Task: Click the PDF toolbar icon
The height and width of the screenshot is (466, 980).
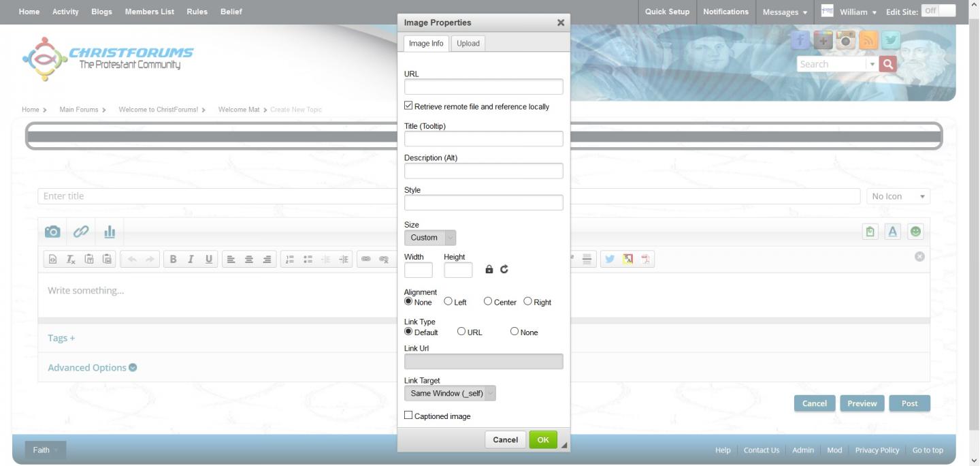Action: pyautogui.click(x=645, y=259)
